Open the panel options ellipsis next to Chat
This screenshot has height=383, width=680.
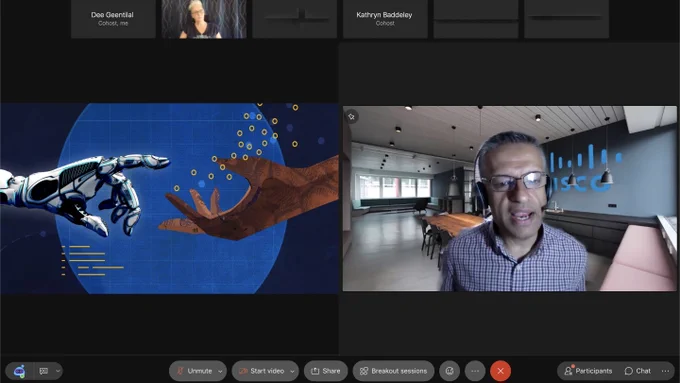pyautogui.click(x=665, y=371)
